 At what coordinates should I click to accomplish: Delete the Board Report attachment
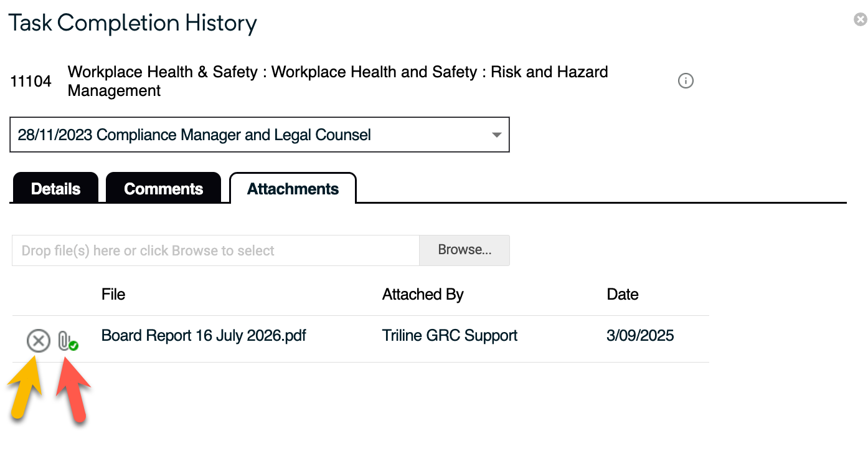(x=38, y=341)
